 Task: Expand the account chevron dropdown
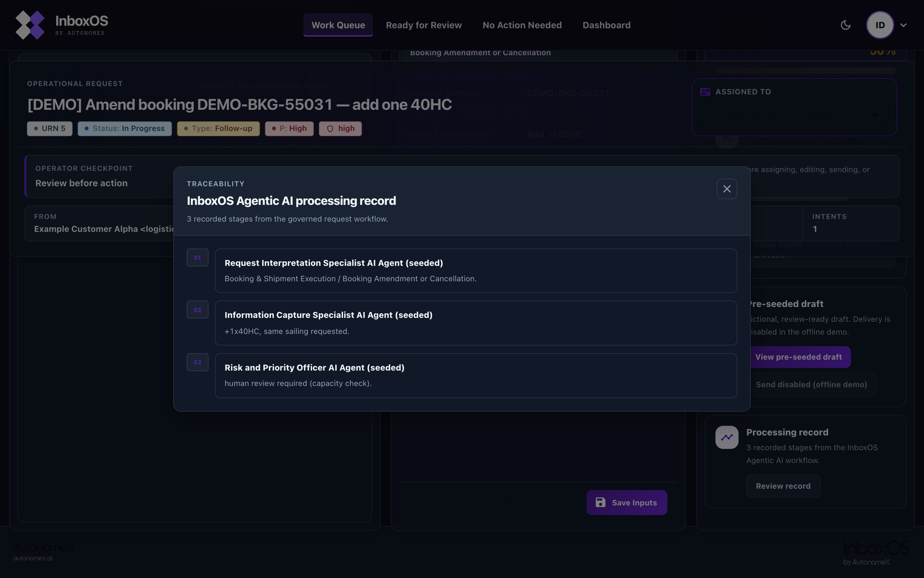click(903, 25)
